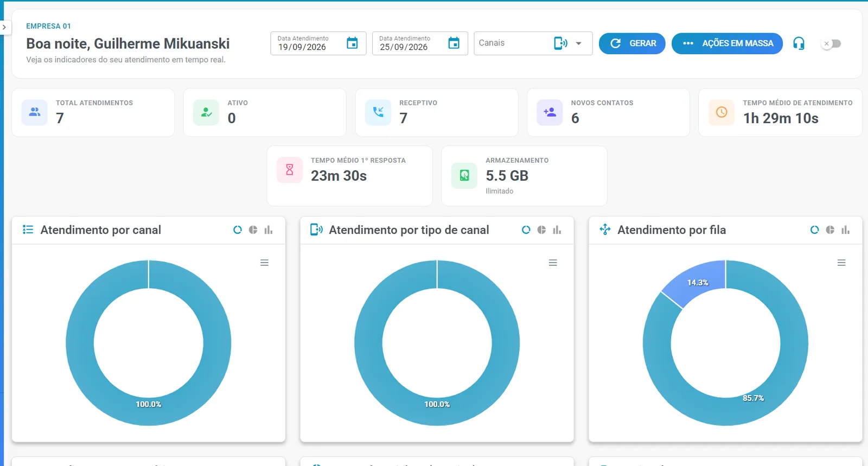Select donut view for Atendimento por tipo de canal
This screenshot has width=868, height=466.
(526, 230)
